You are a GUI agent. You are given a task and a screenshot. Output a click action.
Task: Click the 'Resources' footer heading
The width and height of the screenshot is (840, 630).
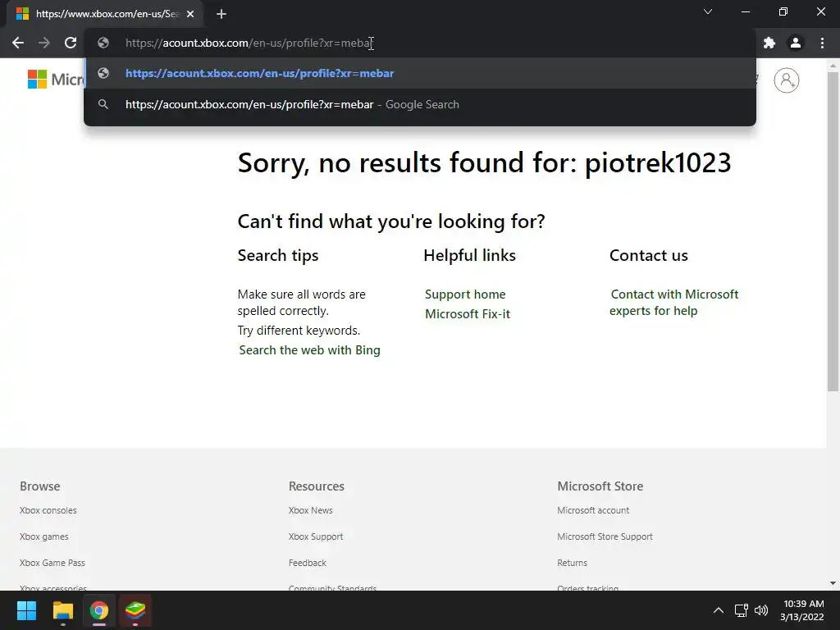317,486
